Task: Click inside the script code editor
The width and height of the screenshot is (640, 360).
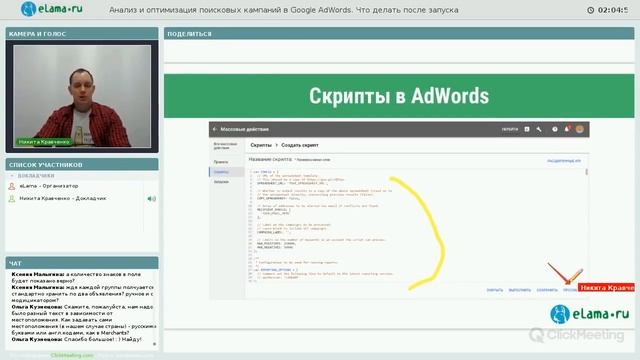Action: point(416,225)
